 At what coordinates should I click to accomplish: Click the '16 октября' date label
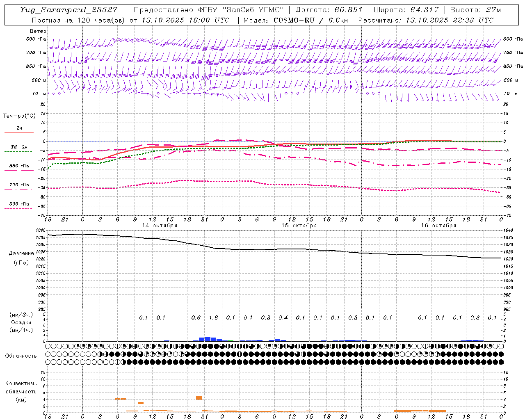pos(438,226)
